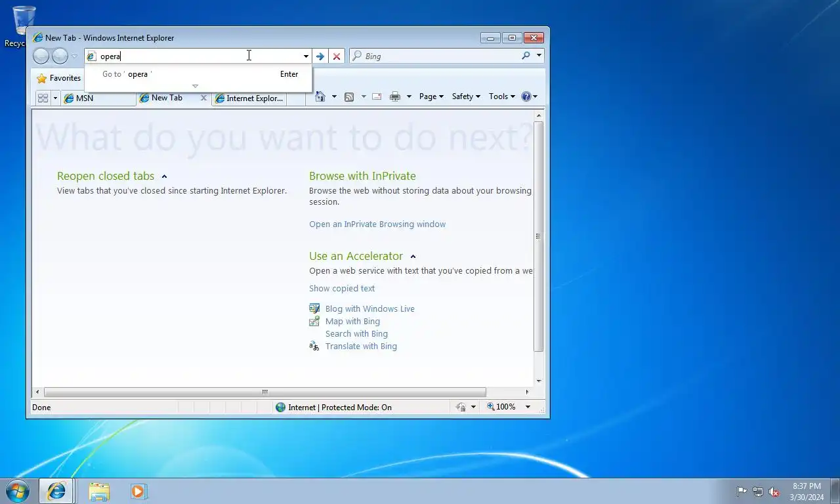Click the Translate with Bing icon
Screen dimensions: 840x504
[314, 346]
